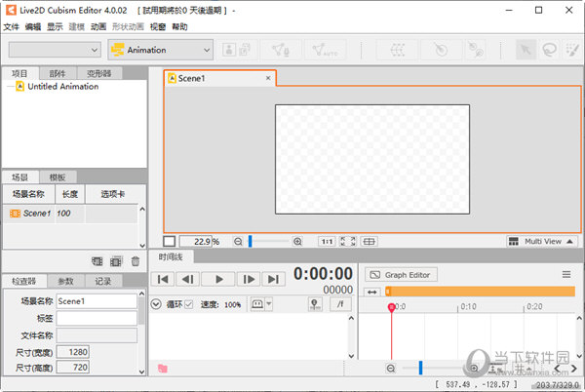Zoom in canvas with plus magnifier

[297, 242]
